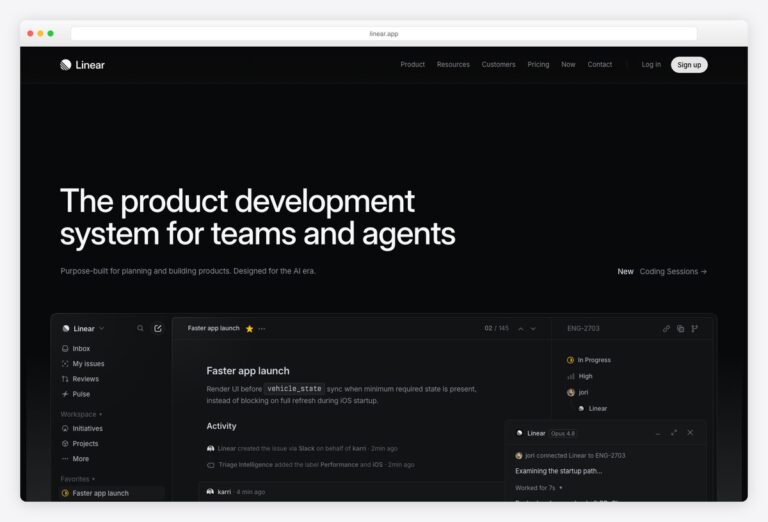Click the Log in link
The width and height of the screenshot is (768, 522).
point(651,64)
